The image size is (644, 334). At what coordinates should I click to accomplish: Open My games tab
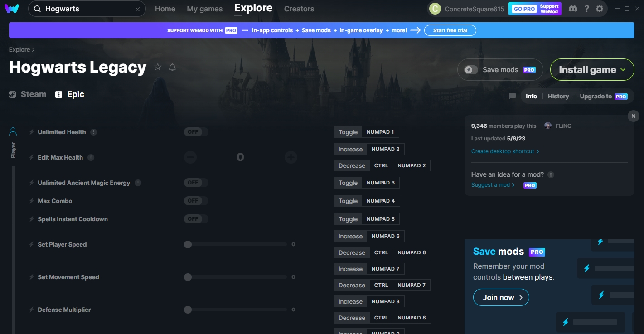[x=204, y=9]
